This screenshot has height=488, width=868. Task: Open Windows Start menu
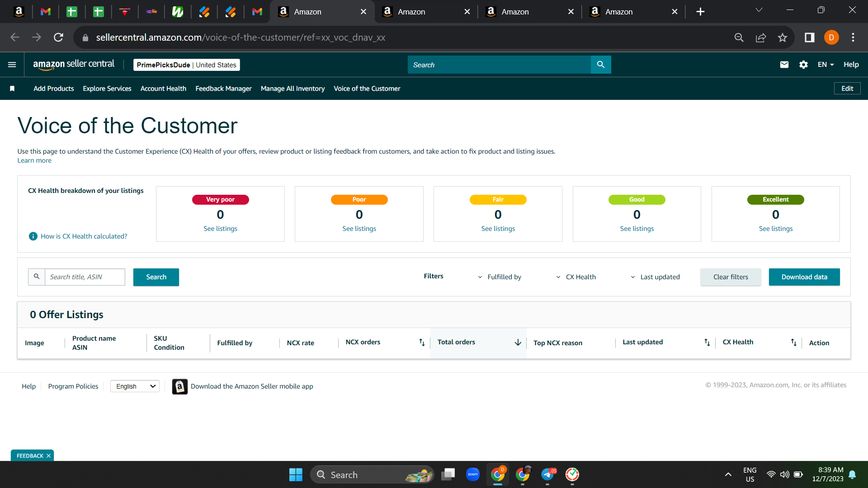pyautogui.click(x=296, y=474)
